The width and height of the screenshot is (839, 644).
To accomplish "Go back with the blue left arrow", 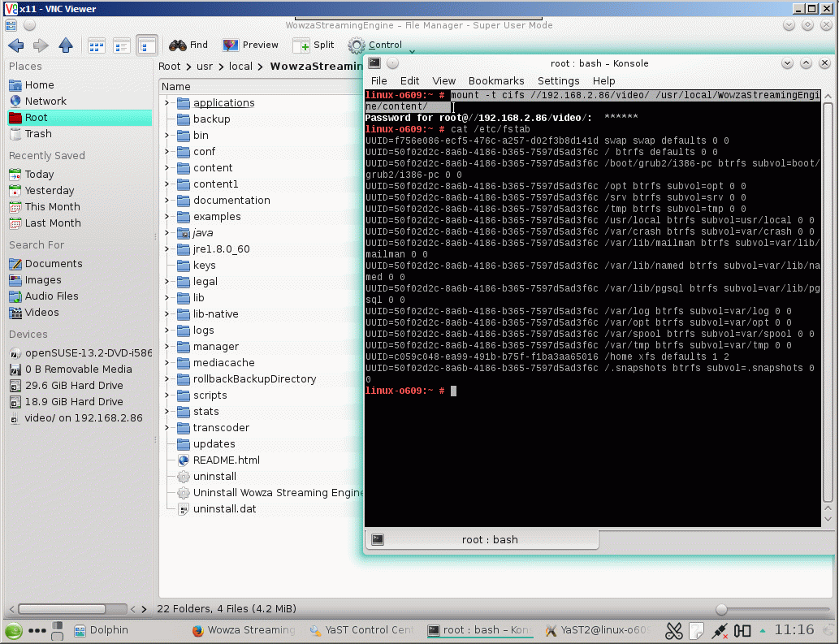I will 16,45.
